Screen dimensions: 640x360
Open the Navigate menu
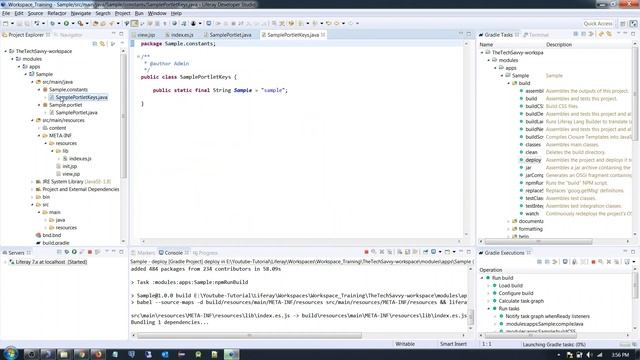point(81,13)
